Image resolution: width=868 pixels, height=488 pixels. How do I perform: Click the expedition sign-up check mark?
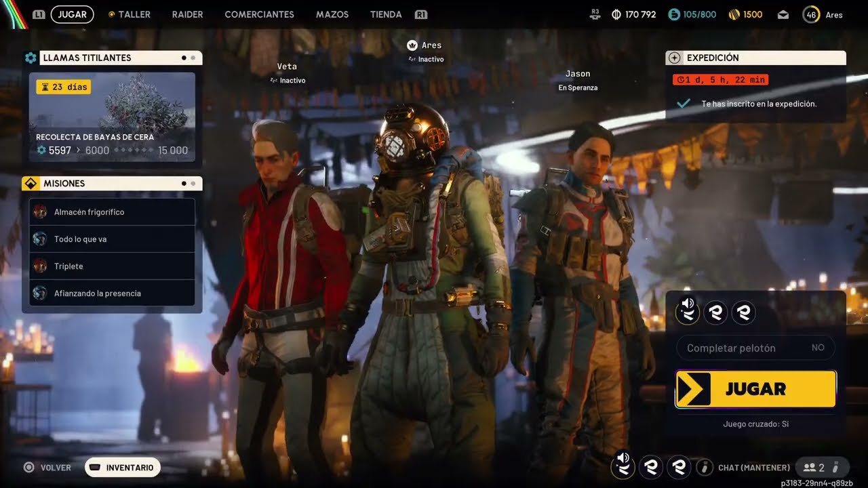tap(684, 104)
